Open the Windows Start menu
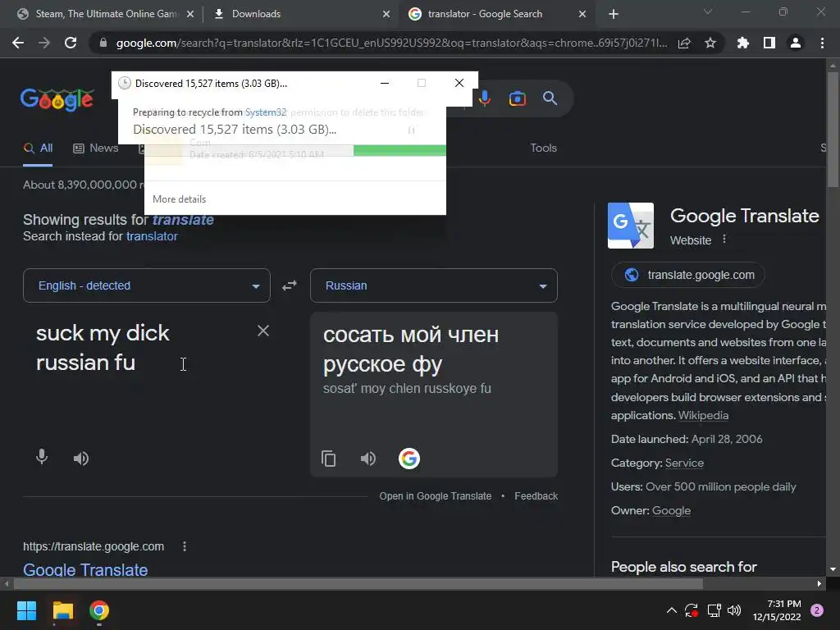The image size is (840, 630). click(x=26, y=610)
